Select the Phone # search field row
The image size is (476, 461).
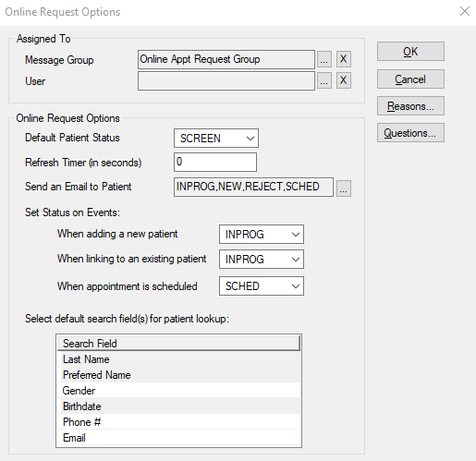pos(178,422)
